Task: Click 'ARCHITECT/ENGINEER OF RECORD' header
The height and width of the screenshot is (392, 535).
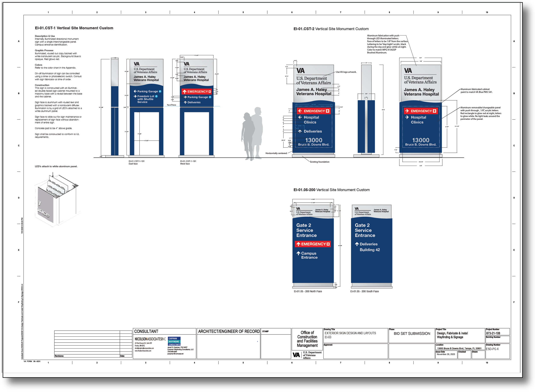Action: coord(229,332)
